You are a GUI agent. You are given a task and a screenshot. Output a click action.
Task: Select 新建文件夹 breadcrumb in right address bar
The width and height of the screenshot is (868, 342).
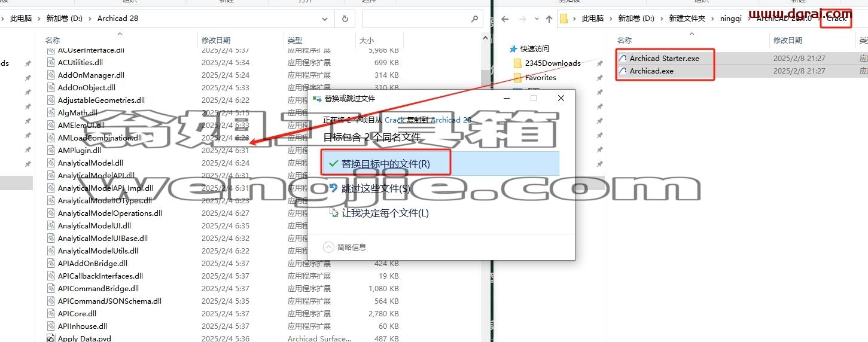coord(687,19)
